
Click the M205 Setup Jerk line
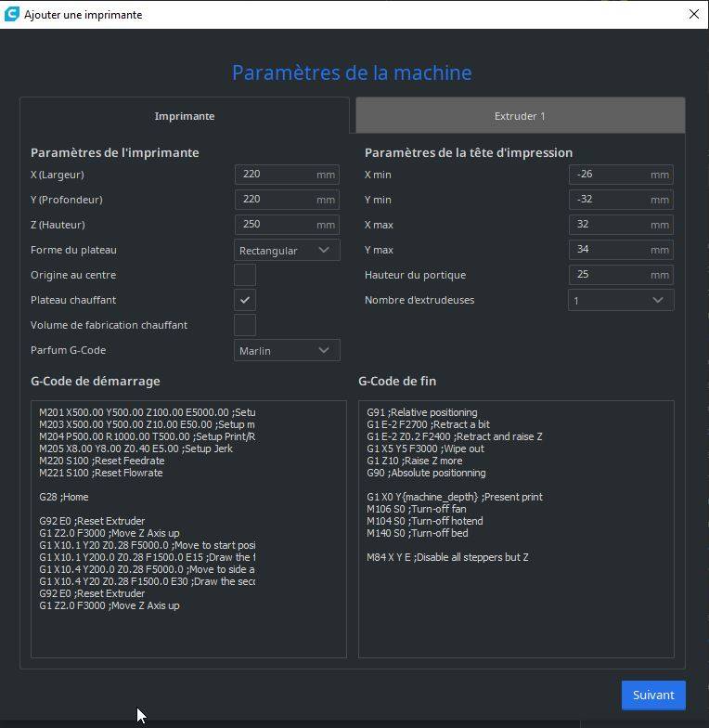click(135, 448)
